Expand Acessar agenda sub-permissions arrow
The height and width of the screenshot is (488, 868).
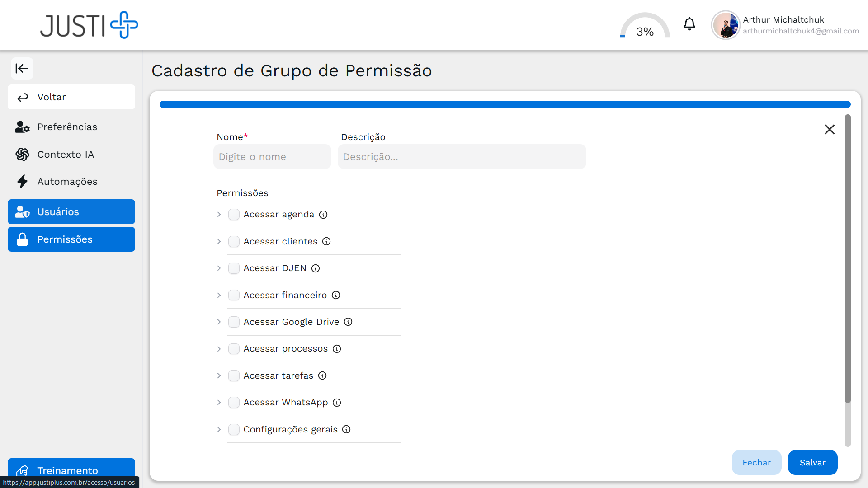(219, 215)
